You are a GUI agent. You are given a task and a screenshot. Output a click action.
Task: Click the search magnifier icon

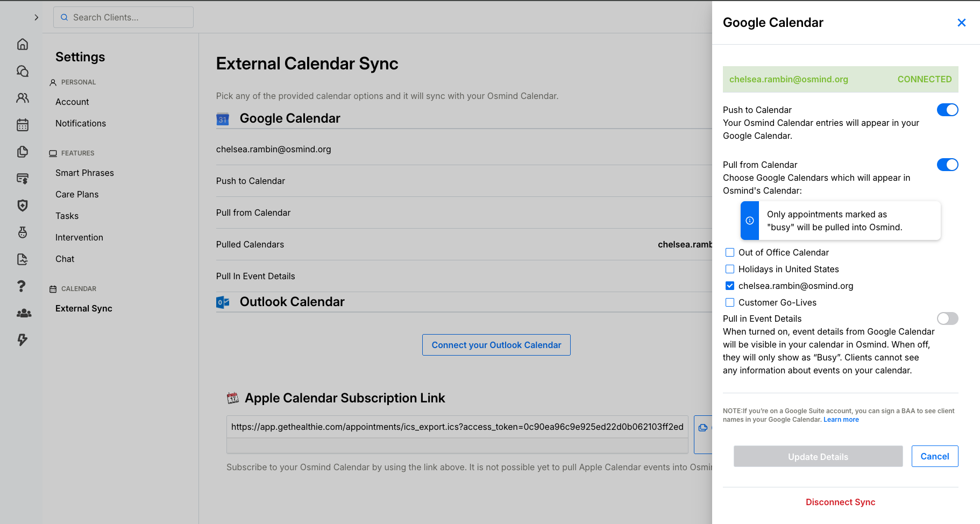click(64, 17)
